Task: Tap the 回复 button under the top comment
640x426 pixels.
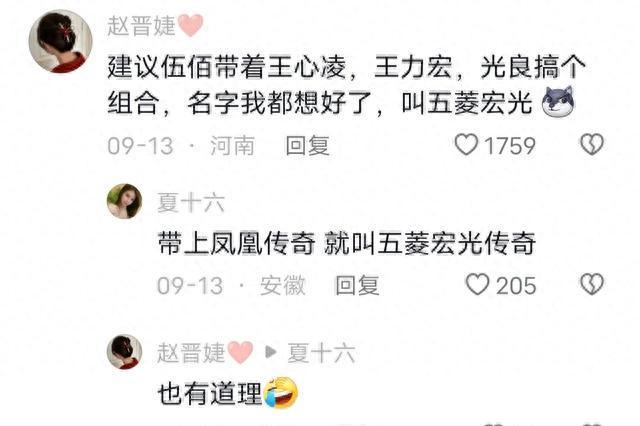Action: pyautogui.click(x=307, y=146)
